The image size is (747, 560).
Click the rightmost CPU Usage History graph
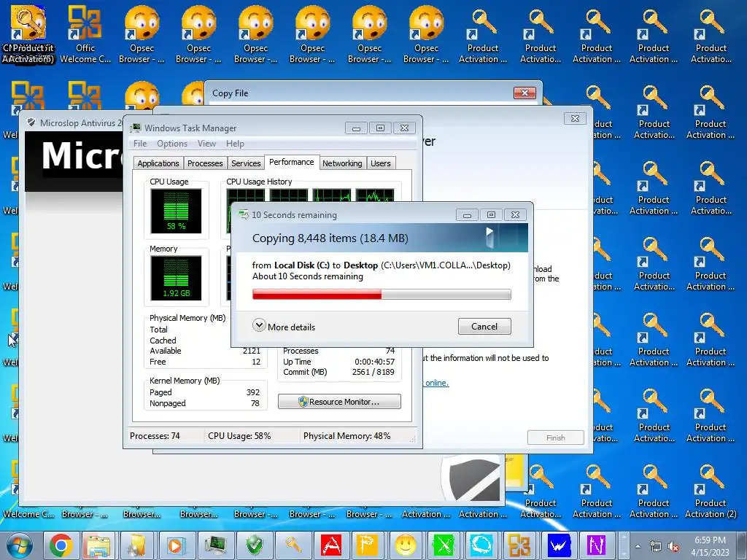375,195
